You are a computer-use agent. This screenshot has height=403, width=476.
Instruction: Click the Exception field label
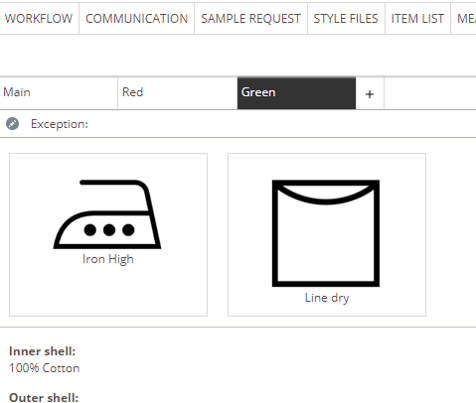pos(60,124)
